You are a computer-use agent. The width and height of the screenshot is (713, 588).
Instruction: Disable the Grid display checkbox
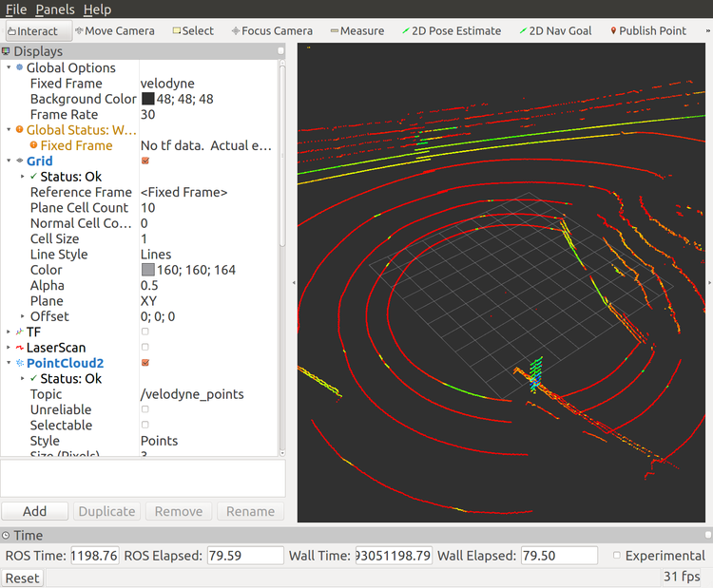click(145, 161)
